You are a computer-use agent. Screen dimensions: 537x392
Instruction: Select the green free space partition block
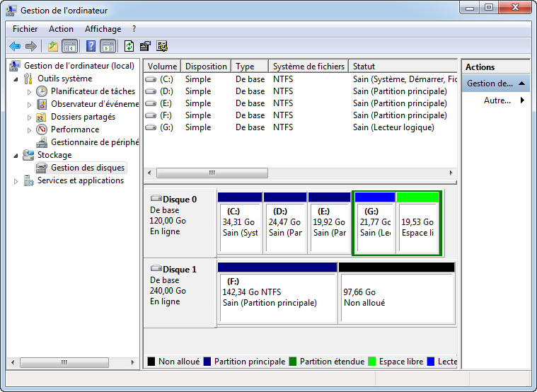pyautogui.click(x=417, y=226)
